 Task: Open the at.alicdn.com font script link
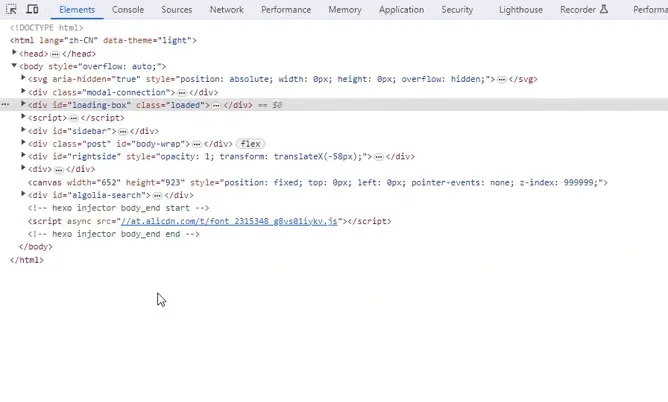229,221
